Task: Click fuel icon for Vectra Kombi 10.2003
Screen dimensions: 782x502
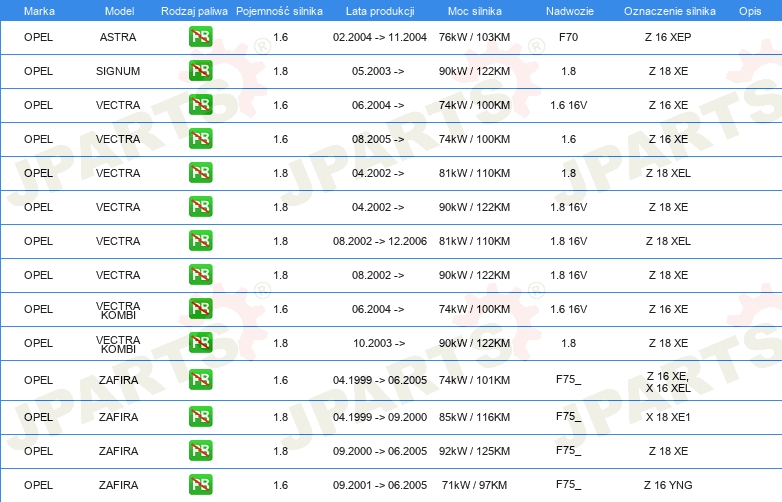Action: pyautogui.click(x=200, y=342)
